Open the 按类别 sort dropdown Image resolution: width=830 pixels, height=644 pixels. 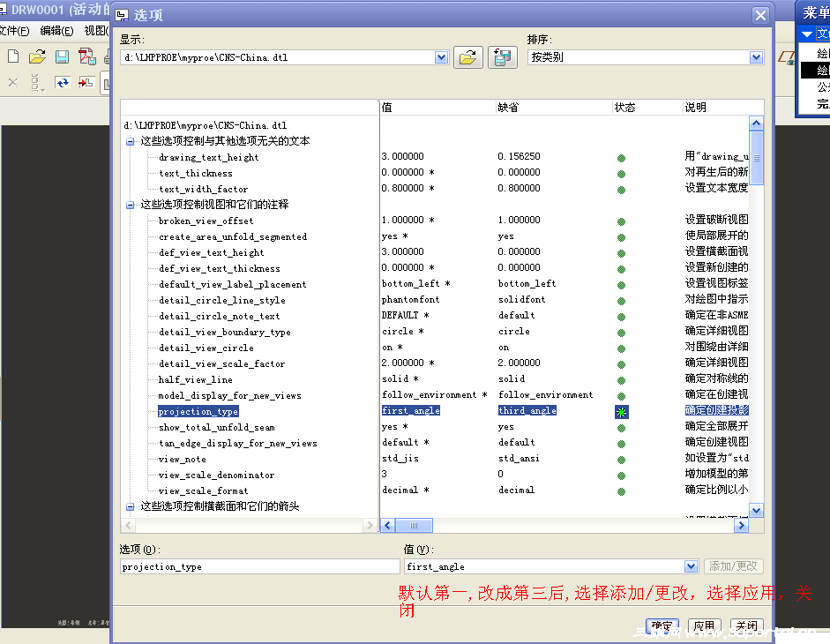(755, 56)
